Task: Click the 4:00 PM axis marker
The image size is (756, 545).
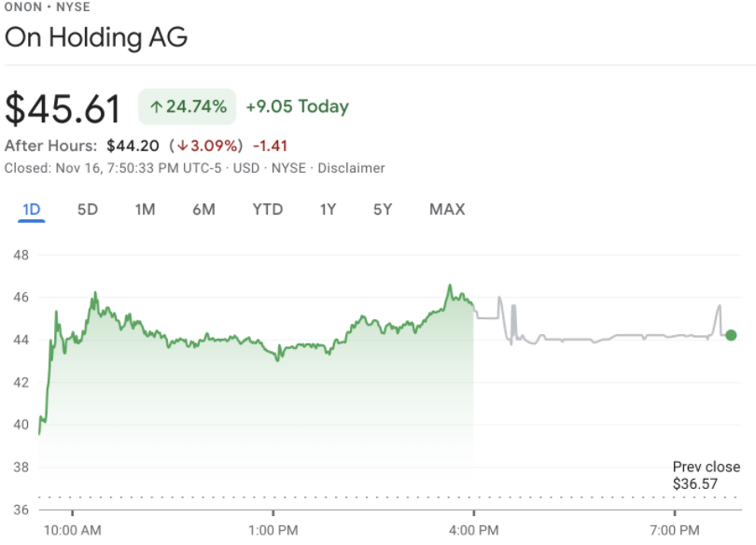Action: click(x=473, y=531)
